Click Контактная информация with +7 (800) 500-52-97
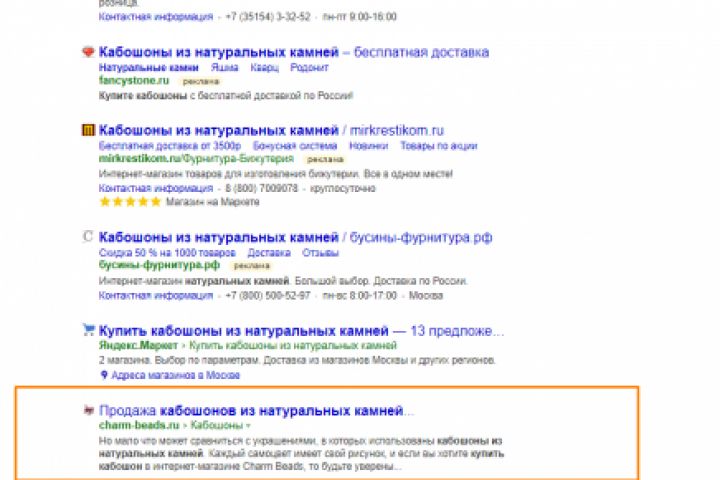The height and width of the screenshot is (480, 720). tap(156, 295)
